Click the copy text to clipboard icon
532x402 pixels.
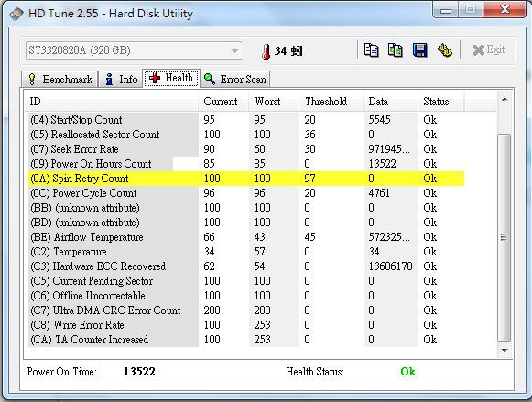371,50
